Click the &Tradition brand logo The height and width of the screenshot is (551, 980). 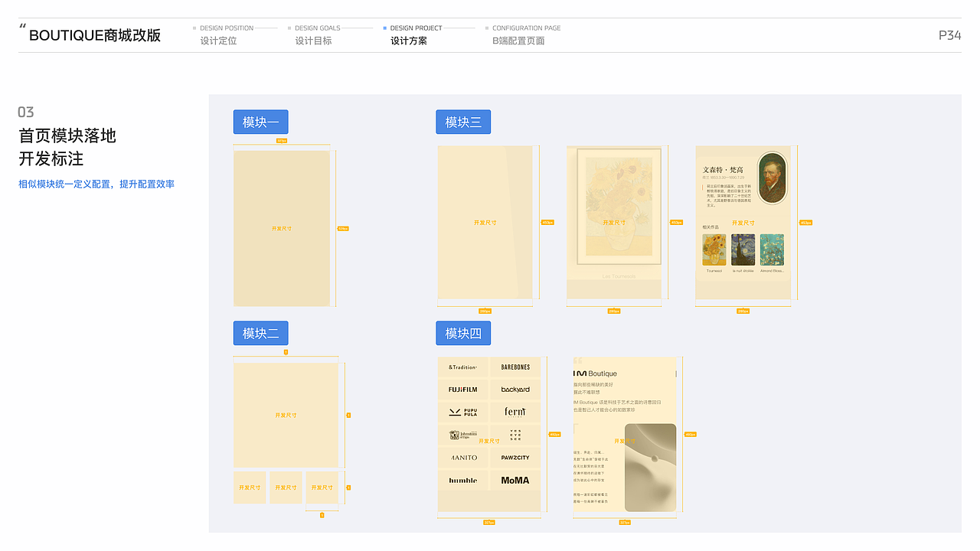click(462, 367)
